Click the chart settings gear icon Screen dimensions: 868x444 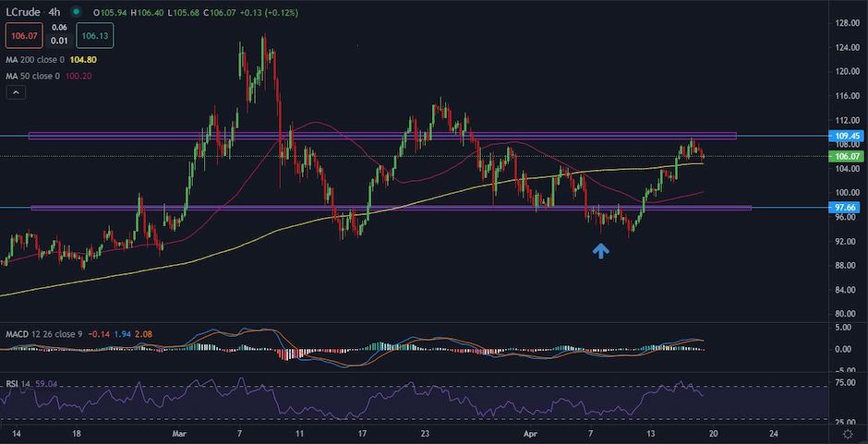coord(848,432)
